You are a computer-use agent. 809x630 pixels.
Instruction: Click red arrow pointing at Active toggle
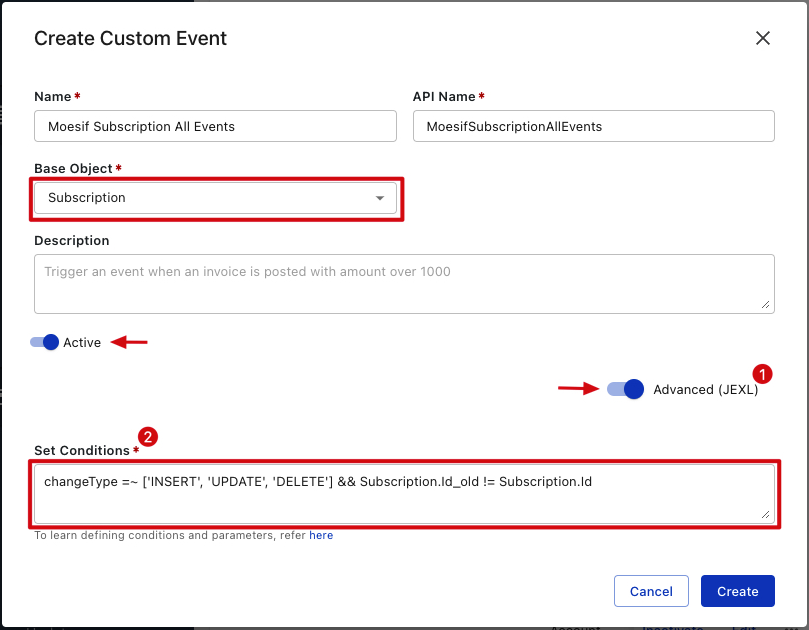129,342
